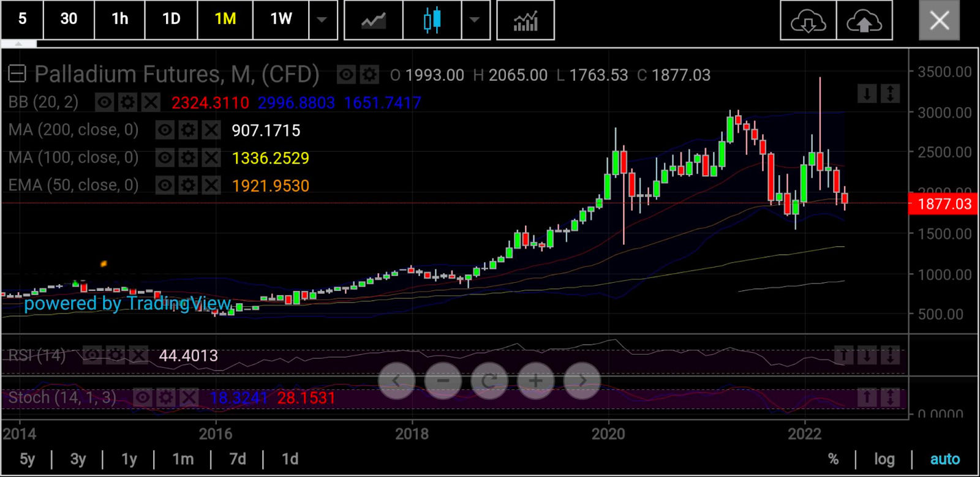
Task: Maximize the Stoch pane
Action: (890, 398)
